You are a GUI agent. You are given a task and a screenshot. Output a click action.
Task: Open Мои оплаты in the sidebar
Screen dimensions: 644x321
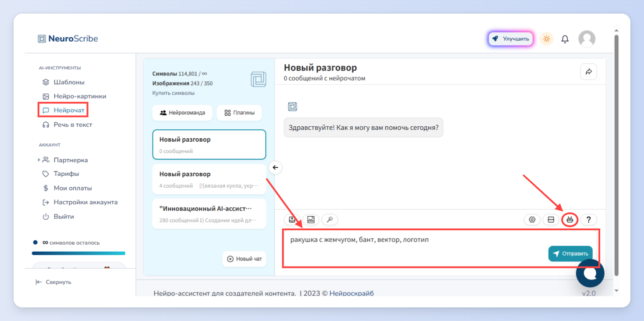tap(67, 188)
